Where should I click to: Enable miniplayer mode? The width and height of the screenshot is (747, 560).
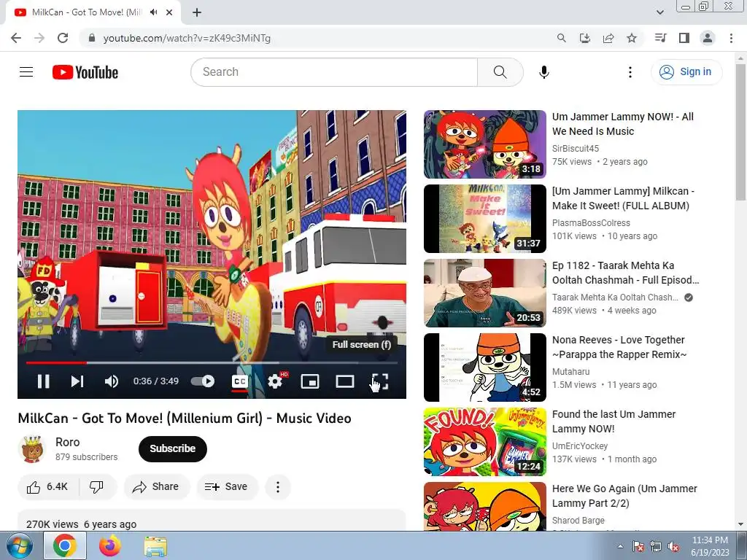tap(310, 381)
